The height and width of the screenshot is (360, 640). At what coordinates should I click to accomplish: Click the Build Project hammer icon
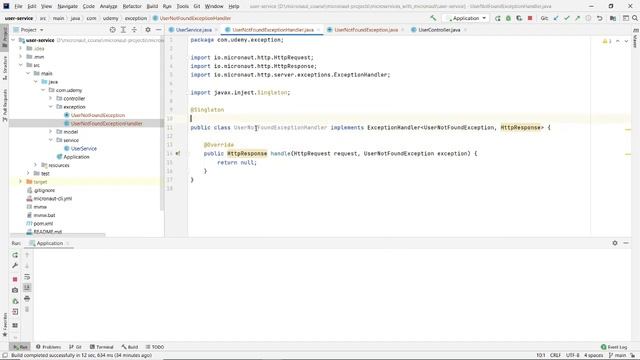click(433, 18)
